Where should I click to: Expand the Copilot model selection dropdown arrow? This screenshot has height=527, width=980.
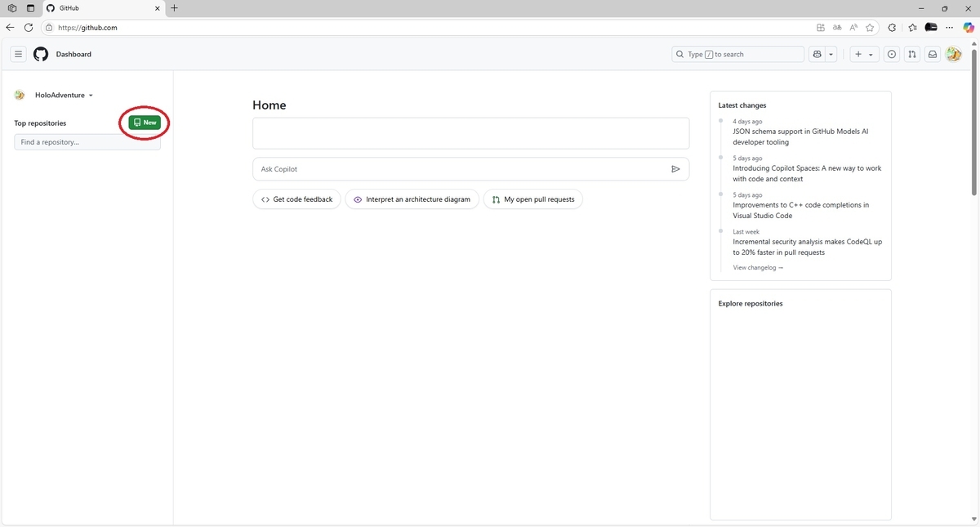831,54
